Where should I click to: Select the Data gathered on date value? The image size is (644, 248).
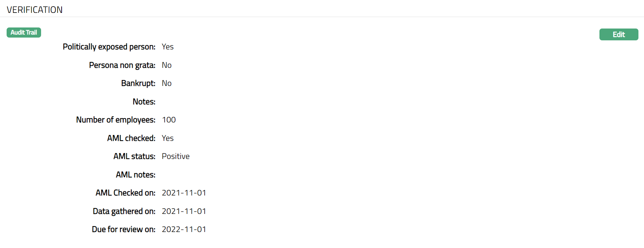(x=184, y=211)
